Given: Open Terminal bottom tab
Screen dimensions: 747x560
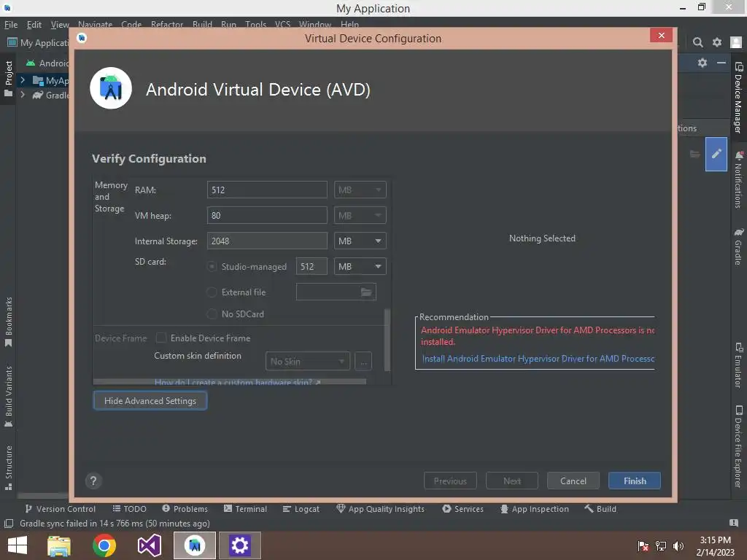Looking at the screenshot, I should 245,509.
